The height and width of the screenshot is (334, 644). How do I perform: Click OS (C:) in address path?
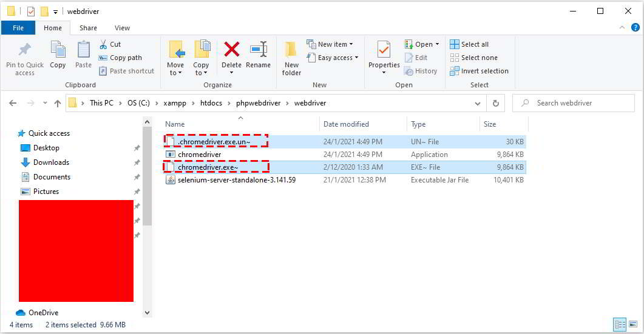138,103
